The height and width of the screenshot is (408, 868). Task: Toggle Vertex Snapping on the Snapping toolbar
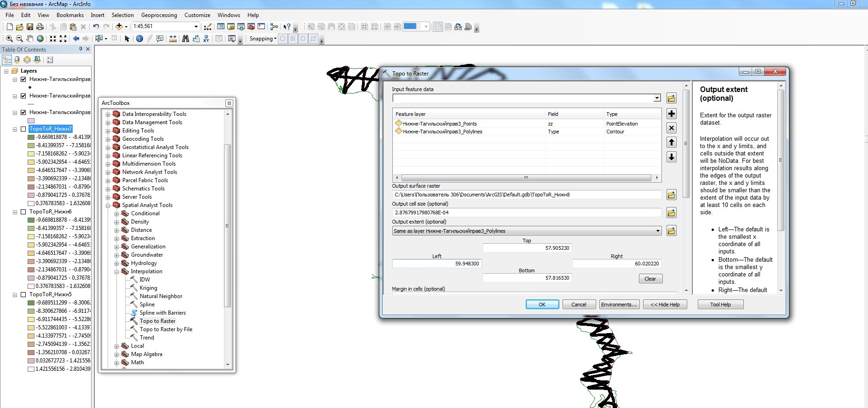303,39
